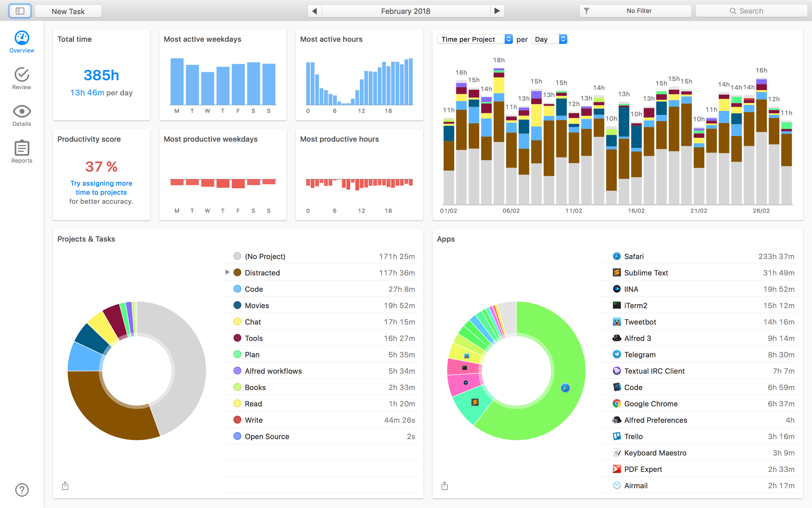Click the PDF Expert app icon
The image size is (812, 508).
[617, 469]
